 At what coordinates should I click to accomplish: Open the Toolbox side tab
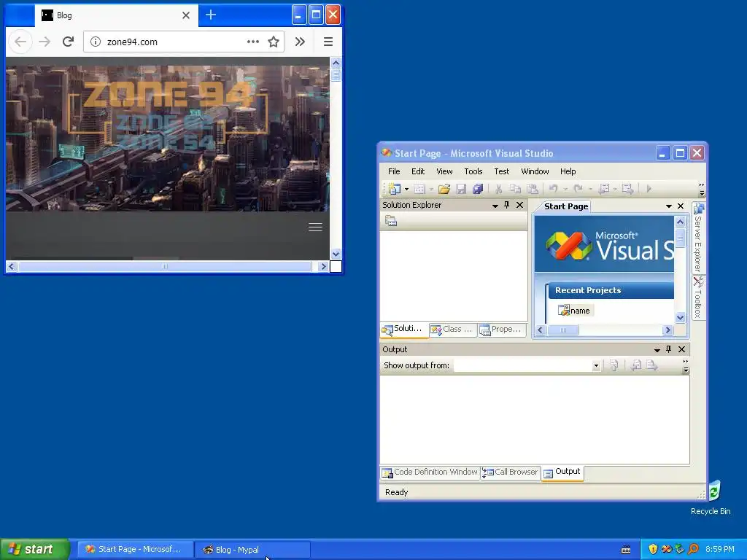(698, 298)
